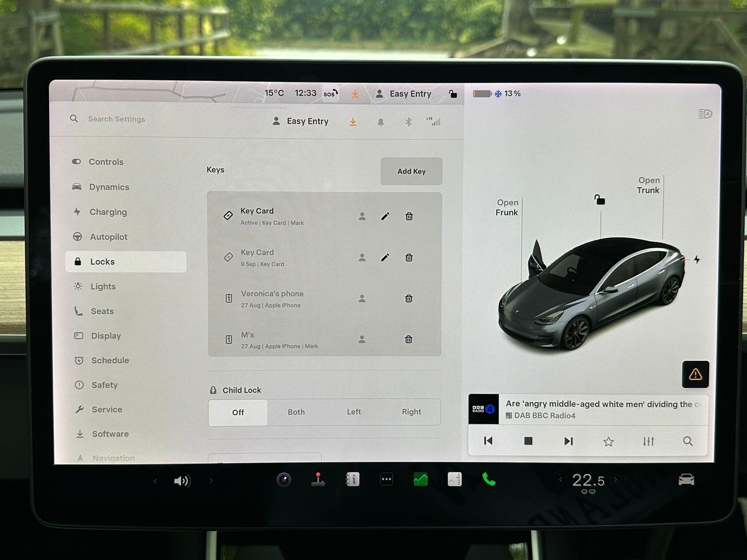Tap Open Trunk on car view
This screenshot has width=747, height=560.
coord(648,185)
